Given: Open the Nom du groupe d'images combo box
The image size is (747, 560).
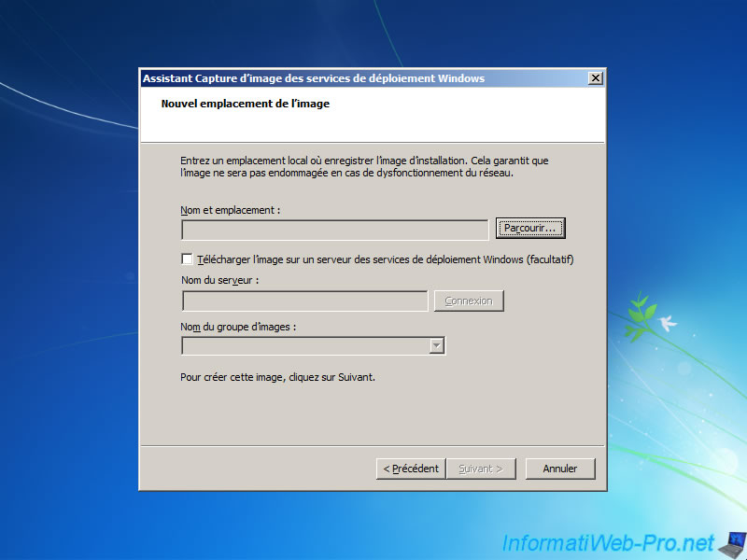Looking at the screenshot, I should pyautogui.click(x=304, y=345).
